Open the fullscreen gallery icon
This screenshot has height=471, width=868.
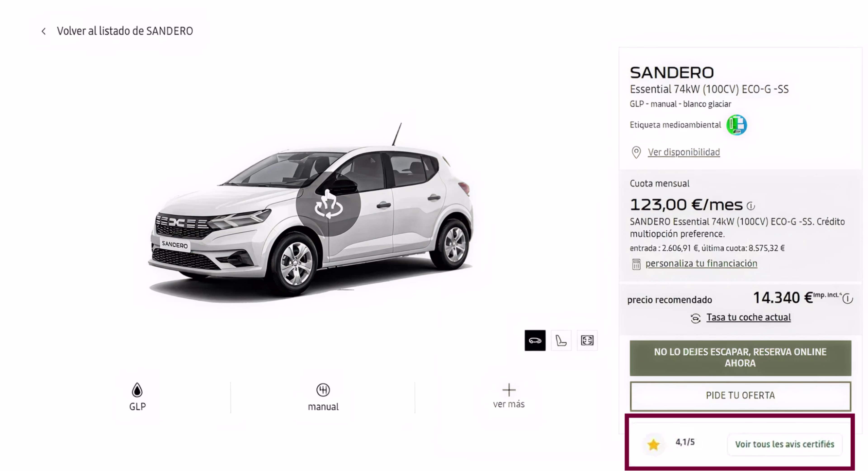pyautogui.click(x=587, y=340)
